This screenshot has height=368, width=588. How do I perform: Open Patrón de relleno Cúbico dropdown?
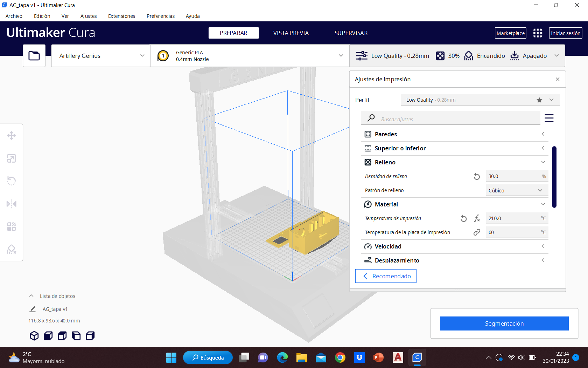click(517, 190)
